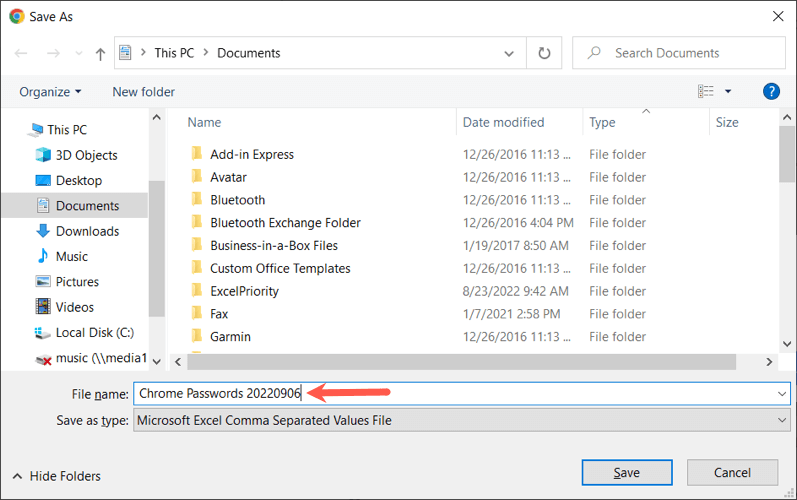Expand the view options dropdown arrow
This screenshot has width=797, height=500.
point(728,92)
